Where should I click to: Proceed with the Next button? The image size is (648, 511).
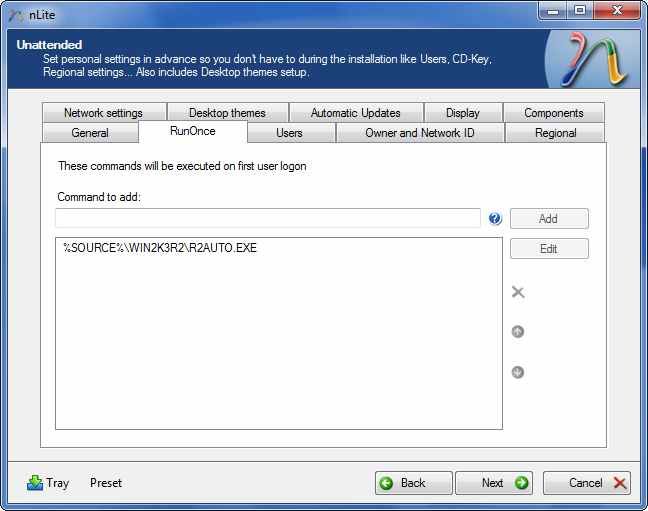coord(493,482)
